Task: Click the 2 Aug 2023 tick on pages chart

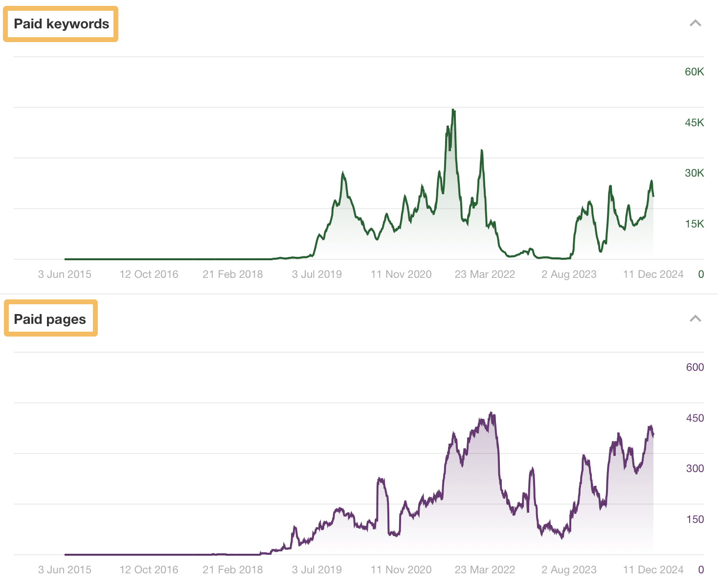Action: pyautogui.click(x=568, y=569)
